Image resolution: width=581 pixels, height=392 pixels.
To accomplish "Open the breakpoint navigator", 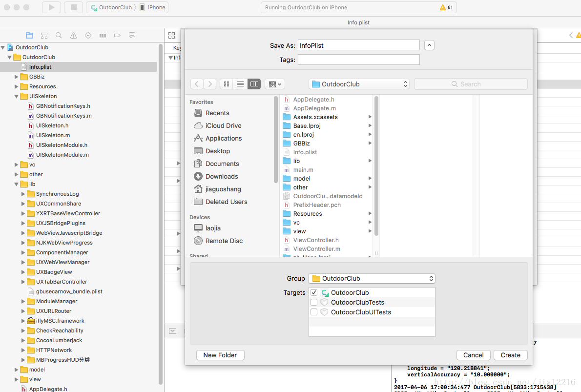I will pos(118,35).
